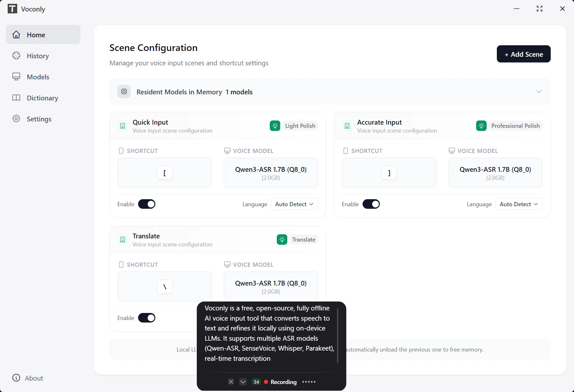This screenshot has height=392, width=574.
Task: Change the Light Polish mode selector
Action: [x=300, y=126]
